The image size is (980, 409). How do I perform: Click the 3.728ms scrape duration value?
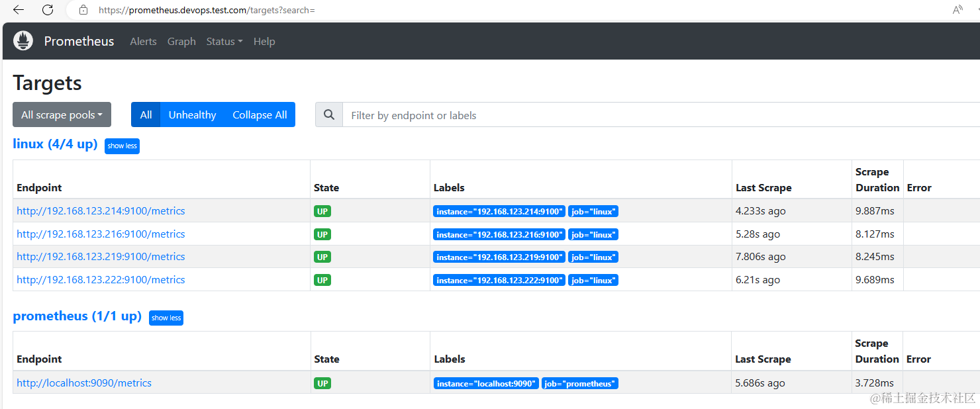coord(874,383)
